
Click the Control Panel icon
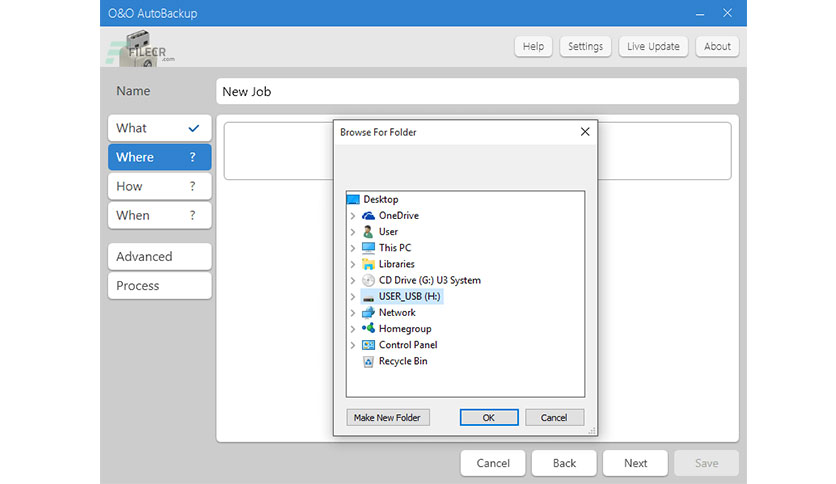point(368,345)
